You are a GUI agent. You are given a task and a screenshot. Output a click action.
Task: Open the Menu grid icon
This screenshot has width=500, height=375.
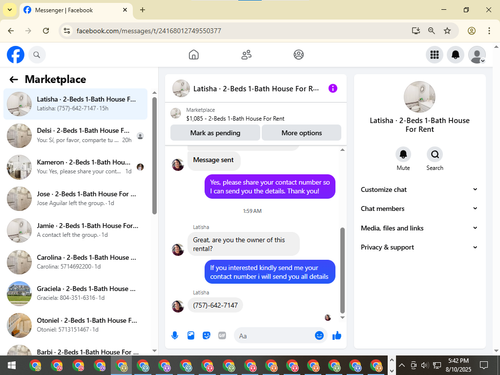click(x=434, y=55)
